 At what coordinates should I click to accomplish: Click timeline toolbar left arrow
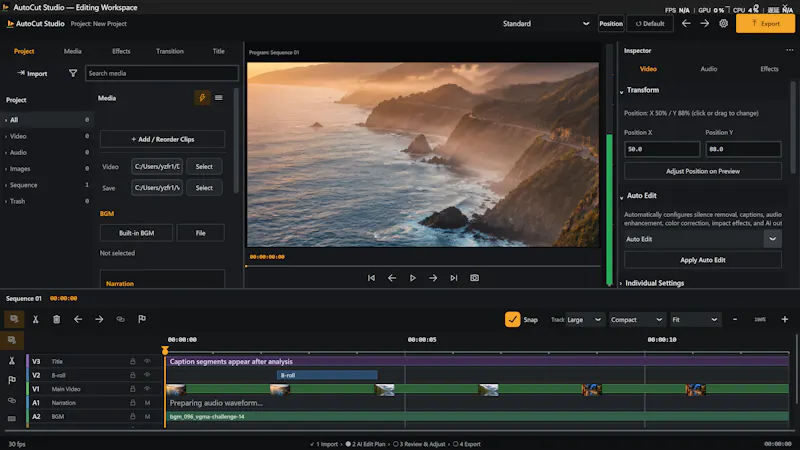coord(78,319)
